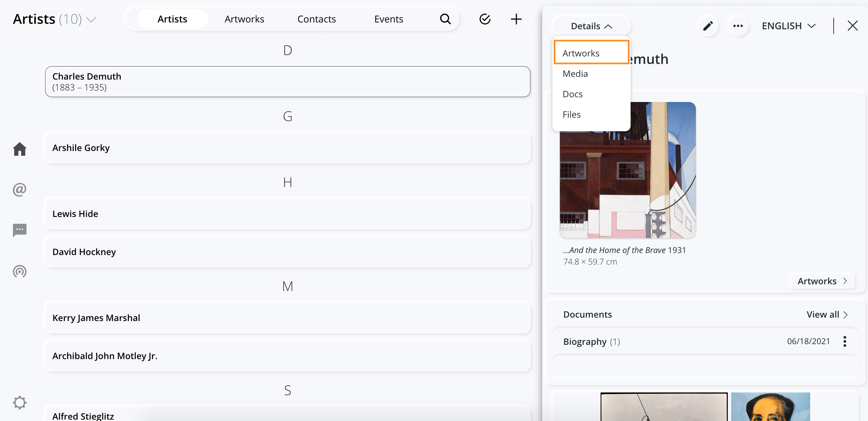Viewport: 868px width, 421px height.
Task: Open the ENGLISH language dropdown
Action: (789, 26)
